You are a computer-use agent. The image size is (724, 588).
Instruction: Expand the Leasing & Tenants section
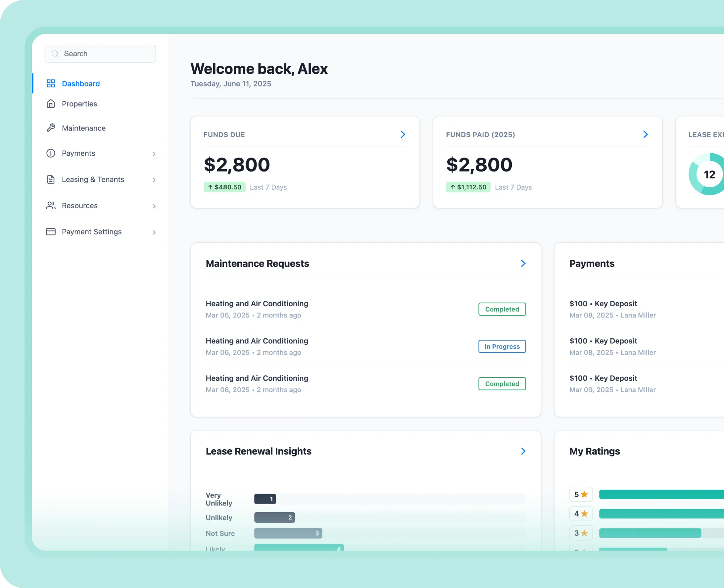pos(154,180)
